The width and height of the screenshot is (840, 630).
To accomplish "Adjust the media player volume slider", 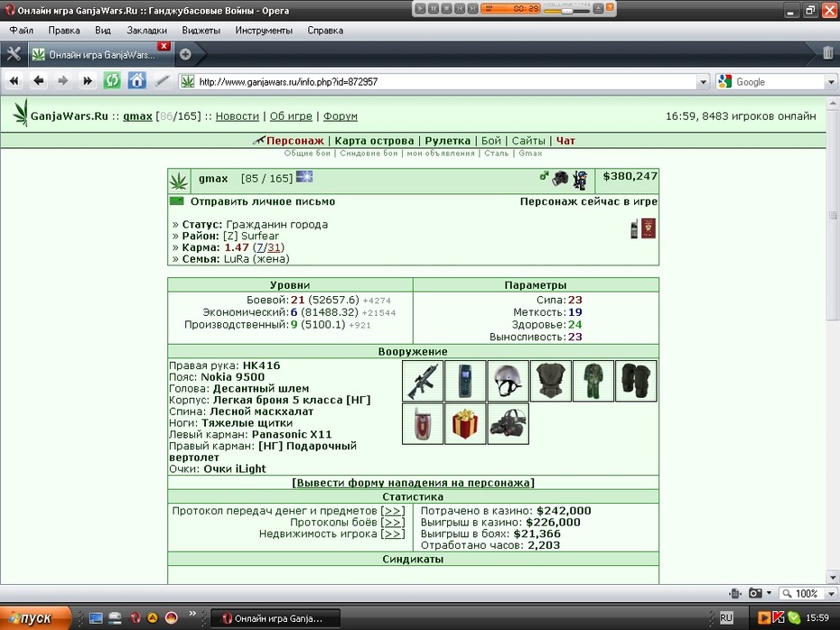I will point(566,10).
